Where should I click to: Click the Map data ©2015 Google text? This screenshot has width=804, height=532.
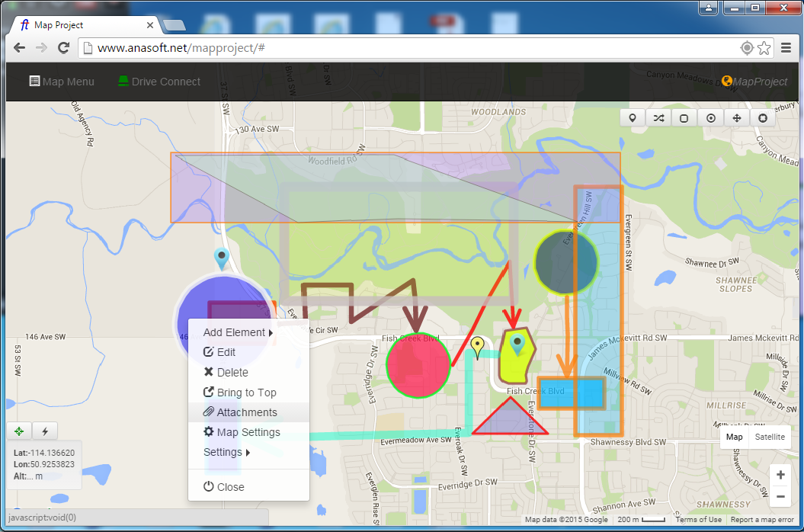tap(566, 520)
